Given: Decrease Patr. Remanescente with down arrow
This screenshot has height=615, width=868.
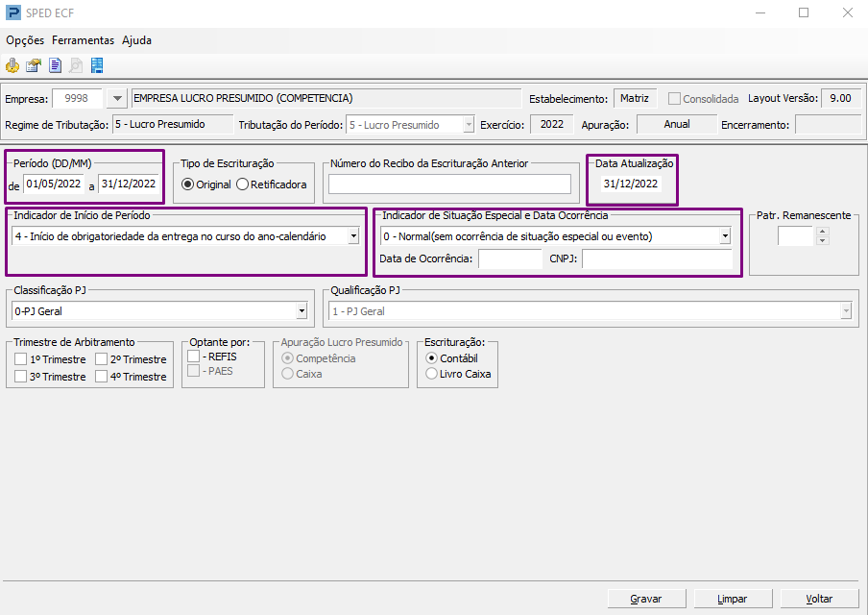Looking at the screenshot, I should pos(822,241).
